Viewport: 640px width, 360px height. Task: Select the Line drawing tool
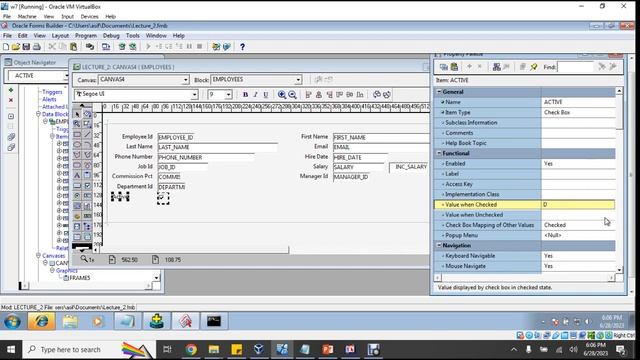click(x=87, y=134)
